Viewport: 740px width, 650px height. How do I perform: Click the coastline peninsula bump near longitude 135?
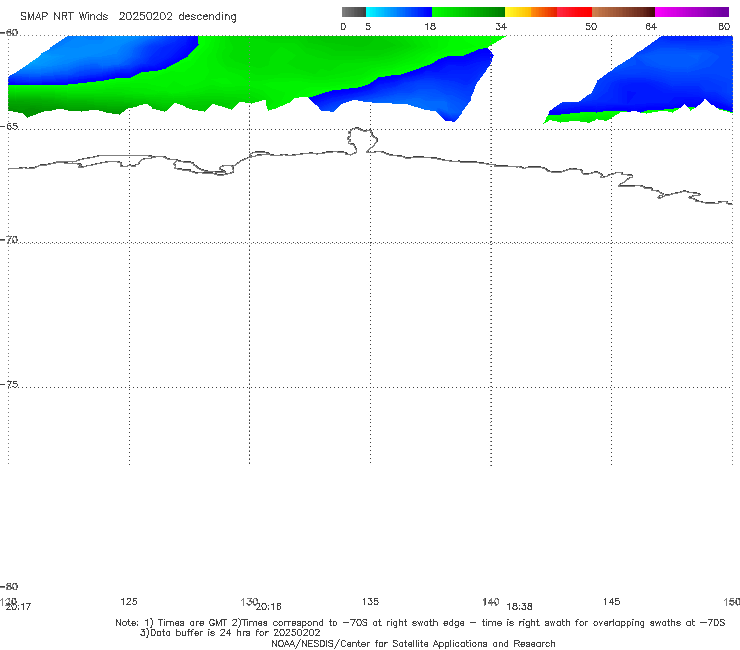click(362, 140)
